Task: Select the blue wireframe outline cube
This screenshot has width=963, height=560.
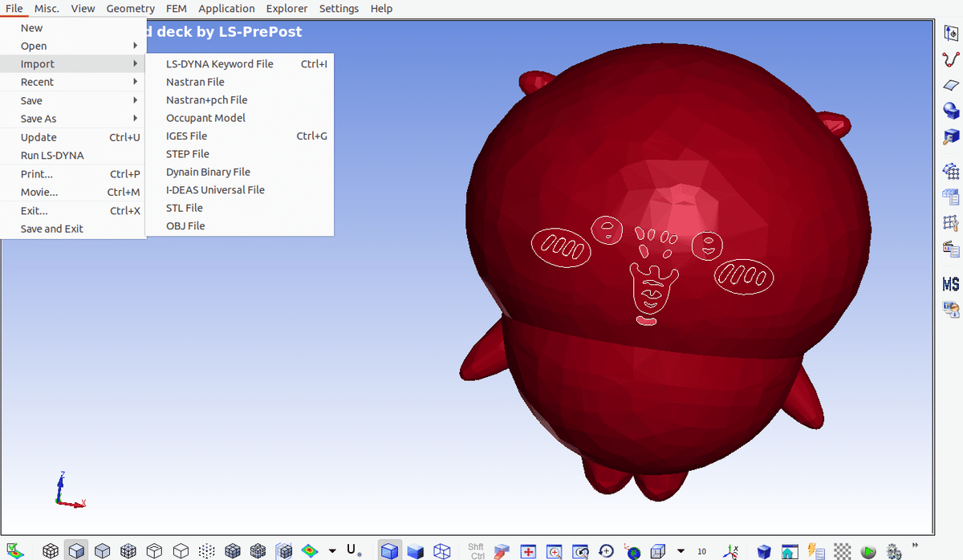Action: [441, 550]
